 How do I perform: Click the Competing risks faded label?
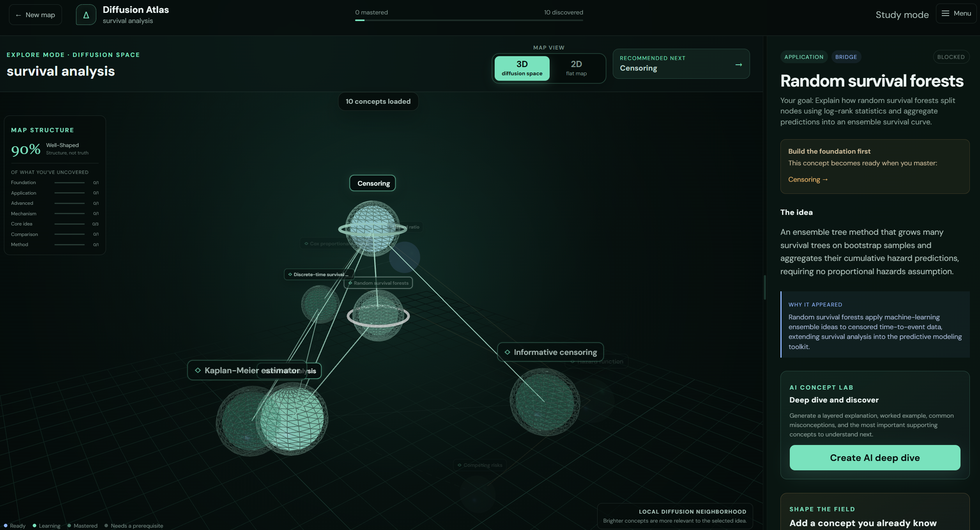(x=479, y=465)
